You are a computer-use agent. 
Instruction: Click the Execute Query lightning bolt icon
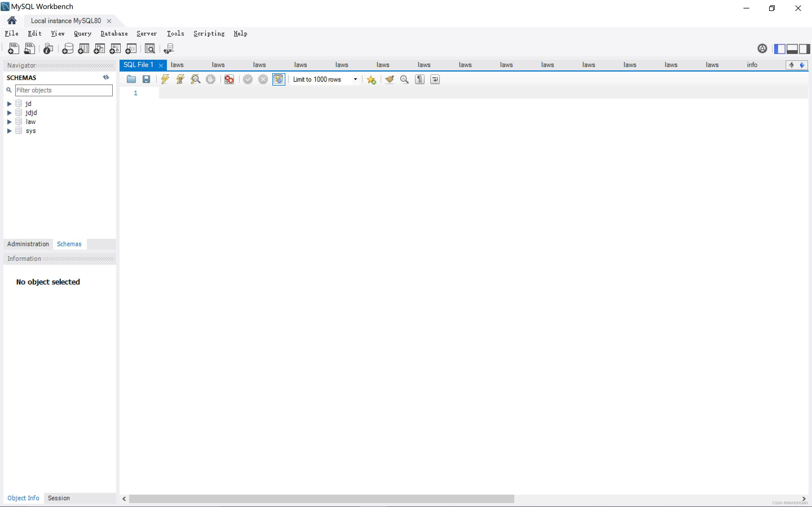[x=165, y=79]
